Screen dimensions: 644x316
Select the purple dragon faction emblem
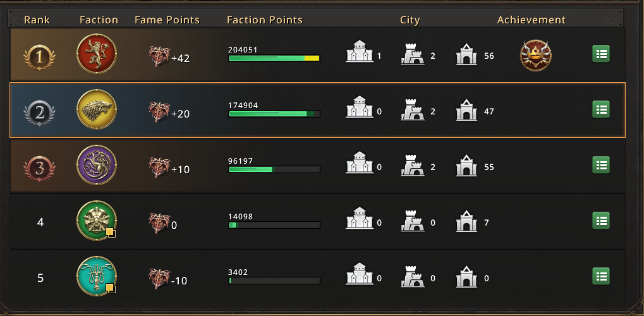tap(96, 165)
